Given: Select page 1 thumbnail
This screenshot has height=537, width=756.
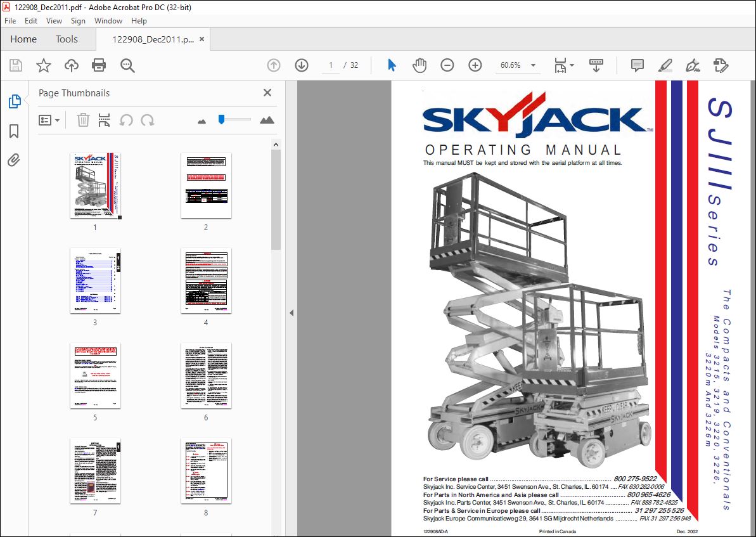Looking at the screenshot, I should [x=96, y=186].
